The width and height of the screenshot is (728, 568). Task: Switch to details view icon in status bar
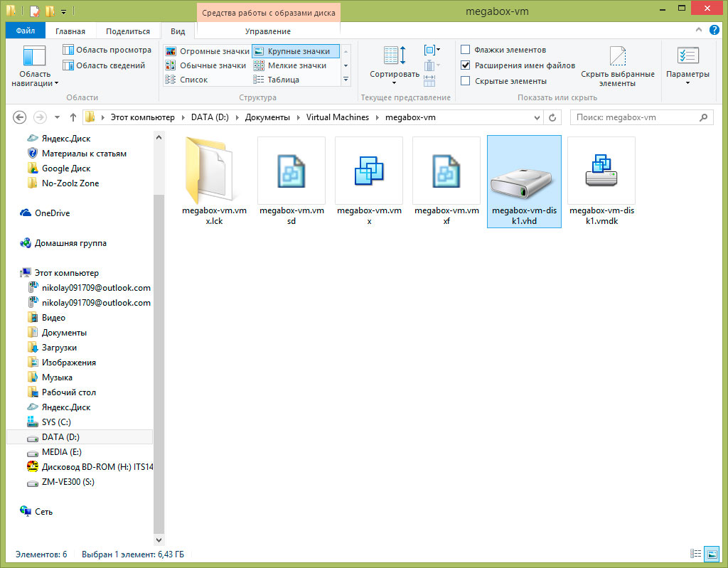pyautogui.click(x=695, y=553)
